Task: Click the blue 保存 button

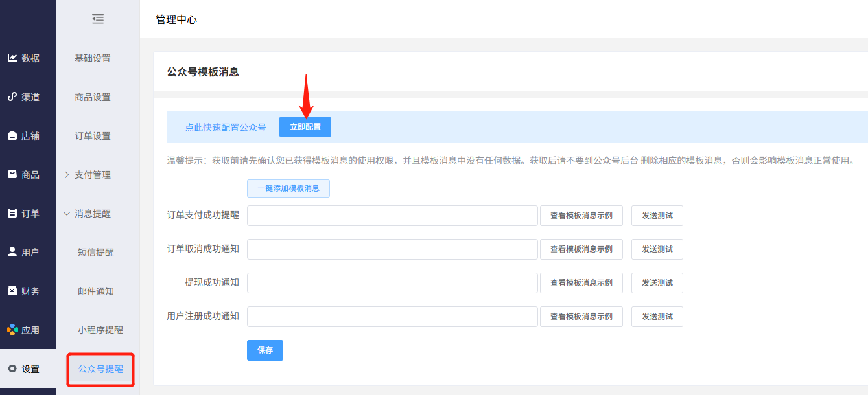Action: point(265,350)
